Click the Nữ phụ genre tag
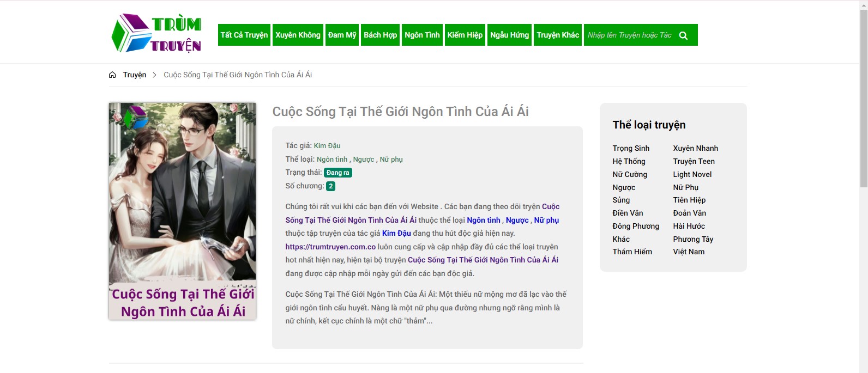The height and width of the screenshot is (373, 868). (391, 160)
